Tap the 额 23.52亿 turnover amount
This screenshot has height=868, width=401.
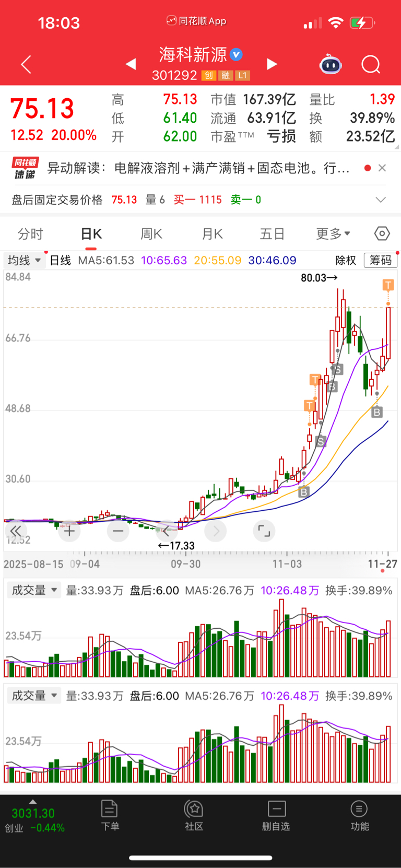pyautogui.click(x=370, y=136)
